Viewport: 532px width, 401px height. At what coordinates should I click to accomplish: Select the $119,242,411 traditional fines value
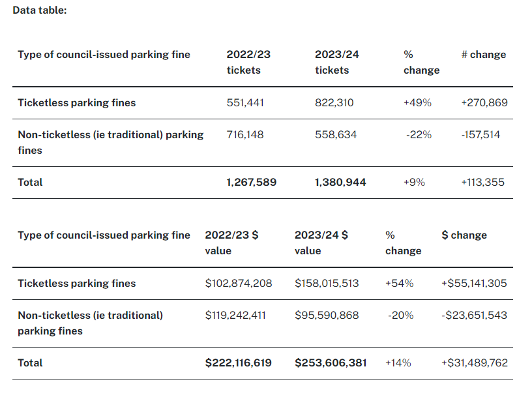[x=235, y=316]
